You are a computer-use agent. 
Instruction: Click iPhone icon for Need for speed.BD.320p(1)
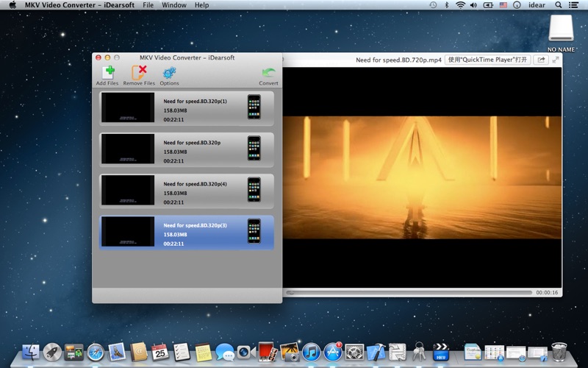tap(254, 107)
